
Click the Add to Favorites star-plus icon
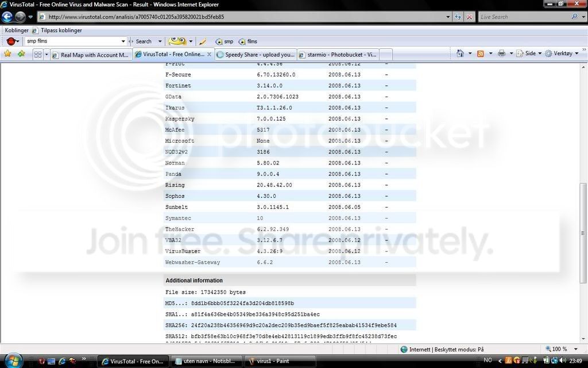21,53
